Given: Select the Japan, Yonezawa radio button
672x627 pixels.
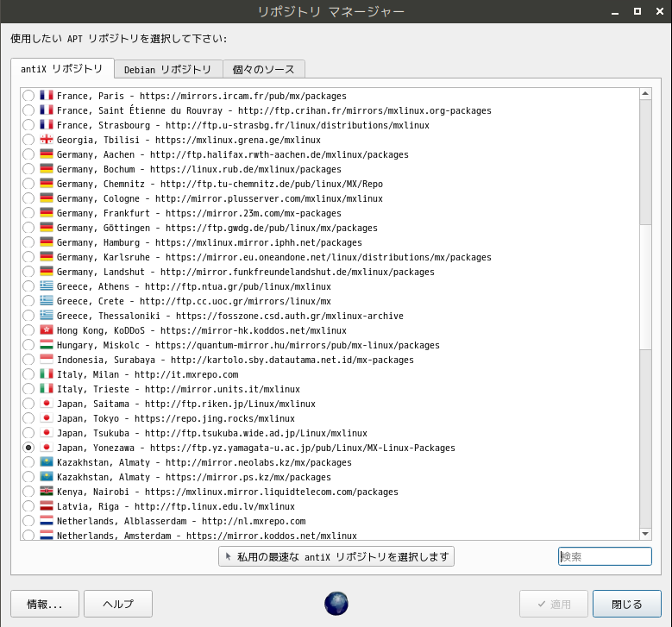Looking at the screenshot, I should (x=28, y=448).
